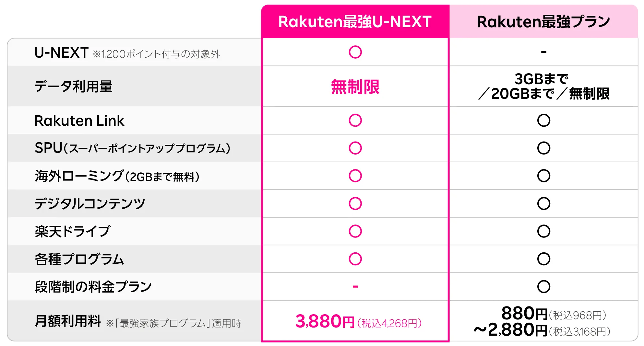The width and height of the screenshot is (644, 346).
Task: Select the Rakuten最強プラン column header
Action: pyautogui.click(x=543, y=22)
